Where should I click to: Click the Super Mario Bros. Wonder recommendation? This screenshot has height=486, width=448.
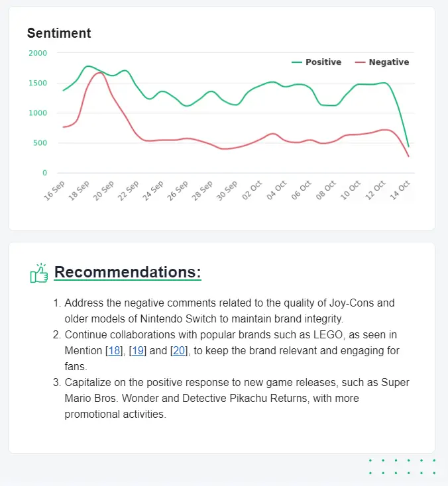[237, 399]
